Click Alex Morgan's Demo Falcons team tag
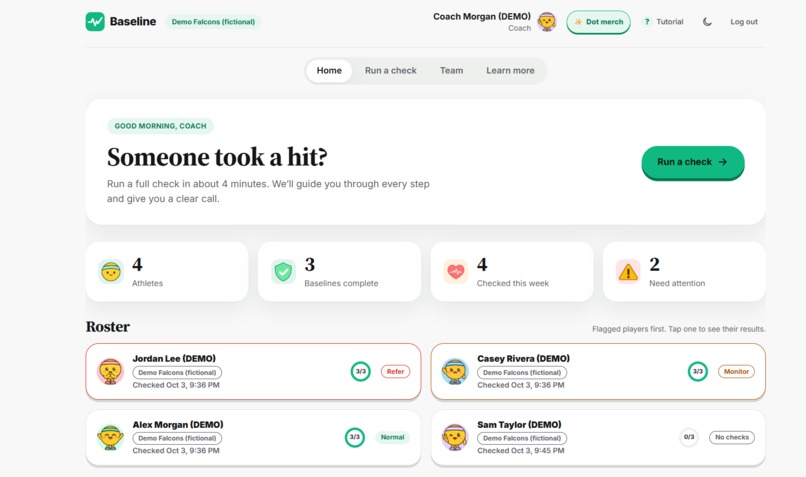 point(177,438)
